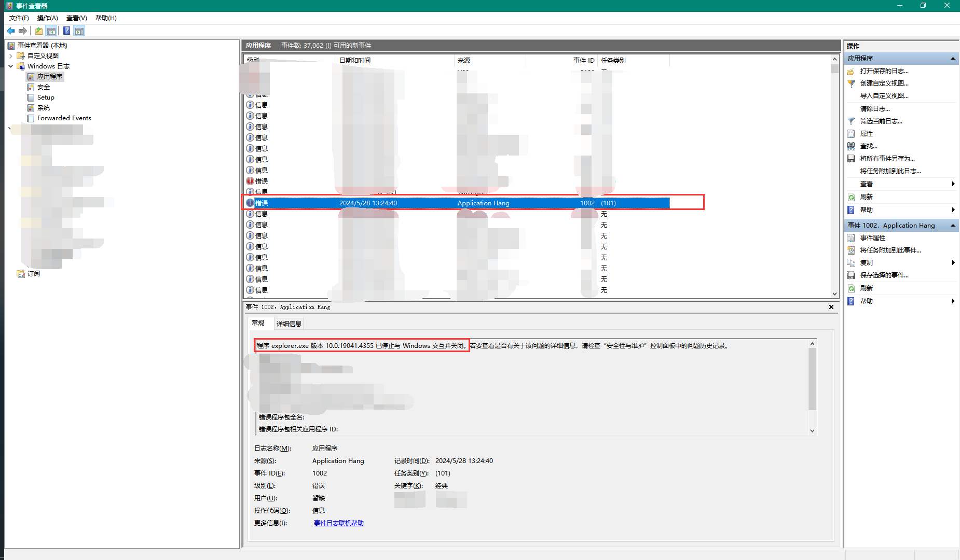Image resolution: width=960 pixels, height=560 pixels.
Task: Click 将任务附加到此日志 action
Action: coord(890,171)
